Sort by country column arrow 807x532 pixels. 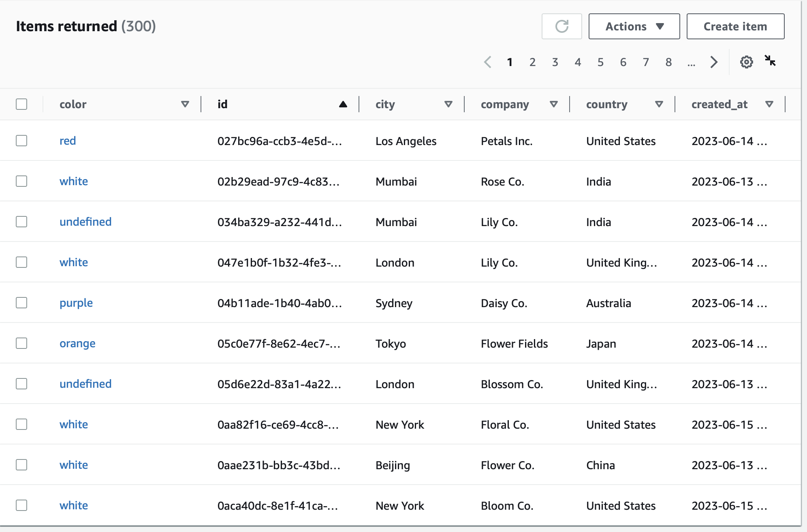[659, 104]
